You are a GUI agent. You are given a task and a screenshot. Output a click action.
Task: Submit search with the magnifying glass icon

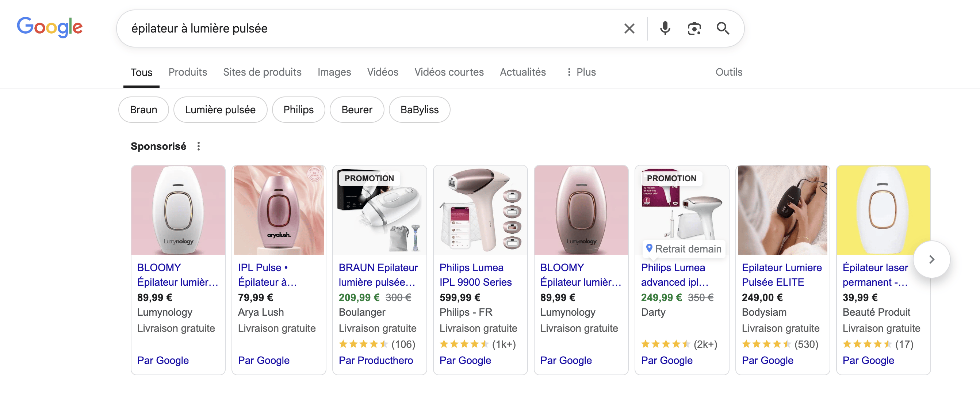point(723,28)
